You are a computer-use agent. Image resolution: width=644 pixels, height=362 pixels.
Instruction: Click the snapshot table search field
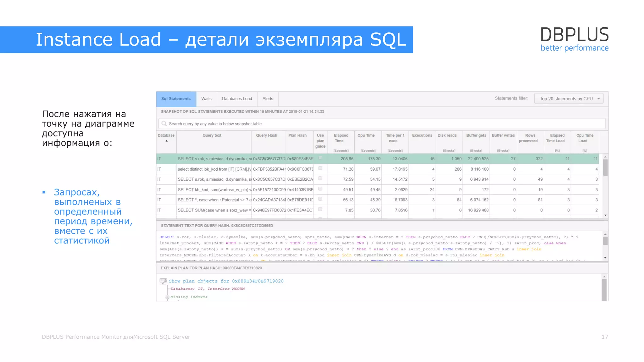pos(382,124)
